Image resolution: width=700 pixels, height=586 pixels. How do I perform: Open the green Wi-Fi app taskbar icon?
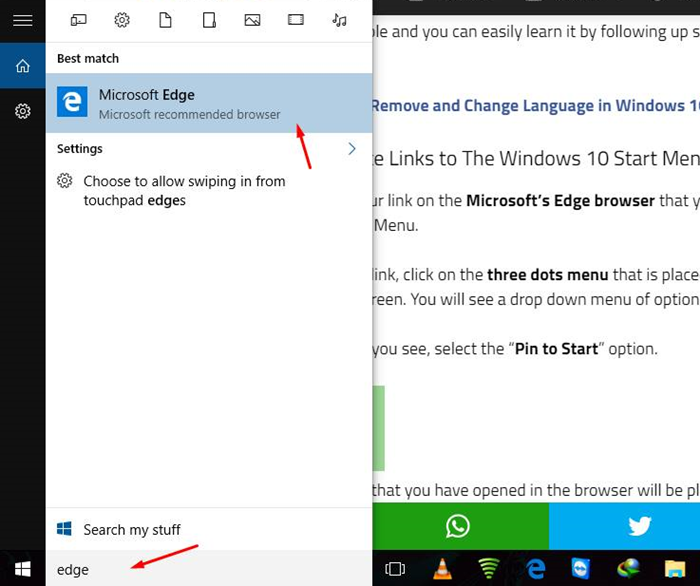click(489, 569)
